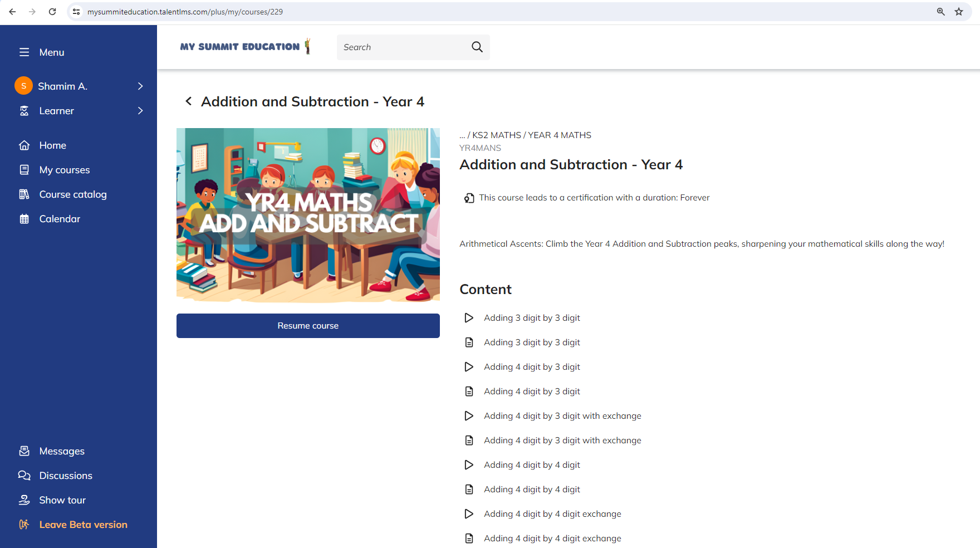This screenshot has width=980, height=548.
Task: Click play icon for Adding 4 digit by 3 digit
Action: [469, 367]
